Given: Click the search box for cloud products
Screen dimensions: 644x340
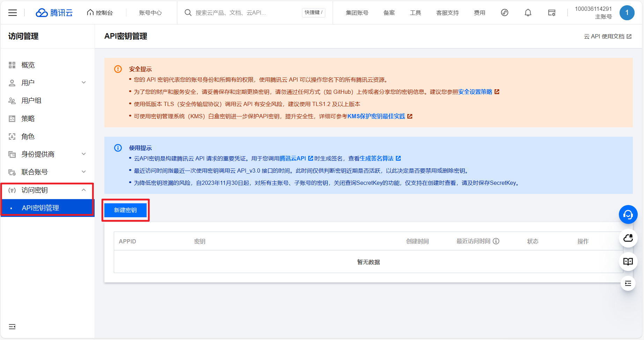Looking at the screenshot, I should pos(244,13).
